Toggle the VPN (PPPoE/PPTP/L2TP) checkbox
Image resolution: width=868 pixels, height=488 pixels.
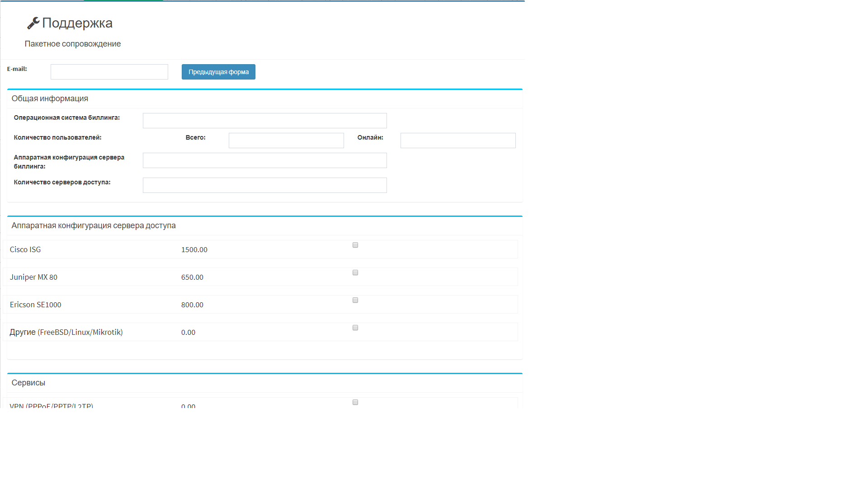(x=355, y=402)
